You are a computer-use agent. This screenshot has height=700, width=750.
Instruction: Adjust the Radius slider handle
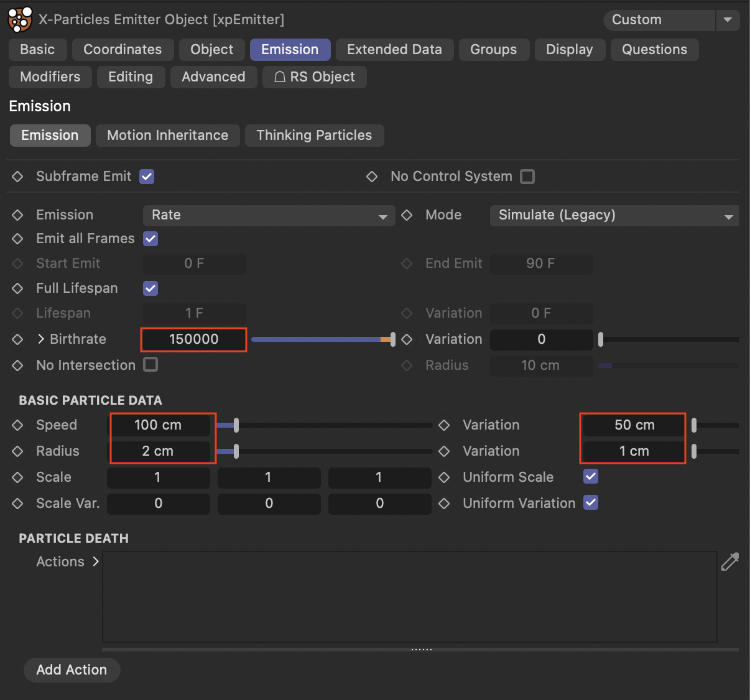point(236,451)
